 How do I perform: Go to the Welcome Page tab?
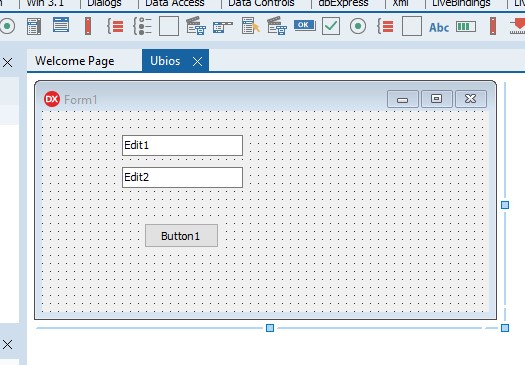[x=75, y=61]
